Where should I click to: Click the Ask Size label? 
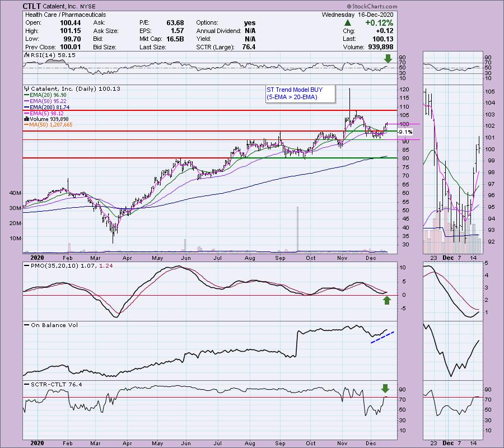tap(106, 31)
